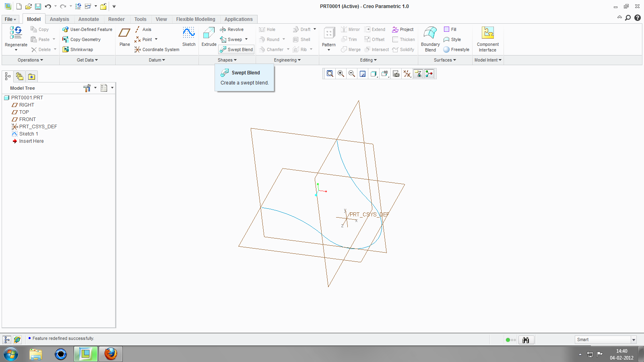
Task: Open the Component Interface tool
Action: click(x=488, y=39)
